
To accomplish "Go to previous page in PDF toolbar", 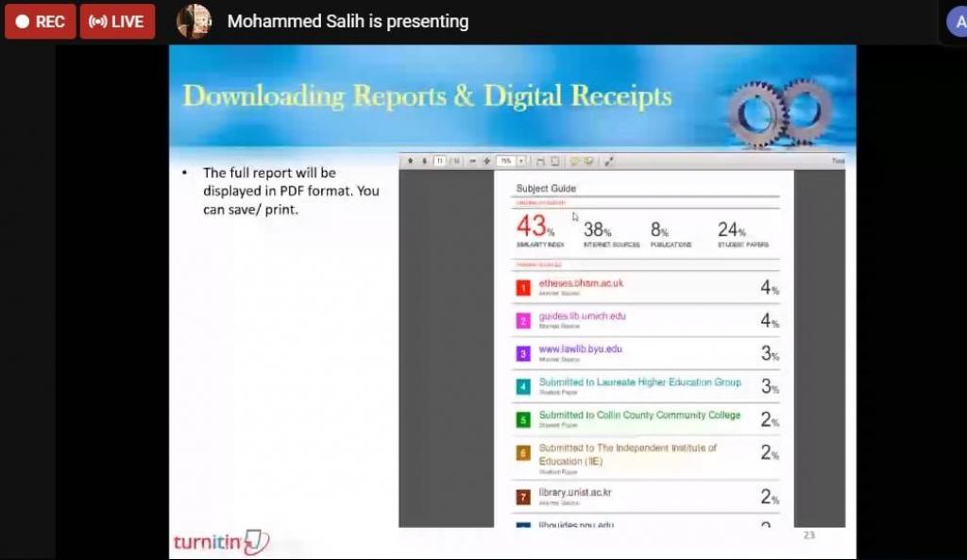I will tap(411, 161).
